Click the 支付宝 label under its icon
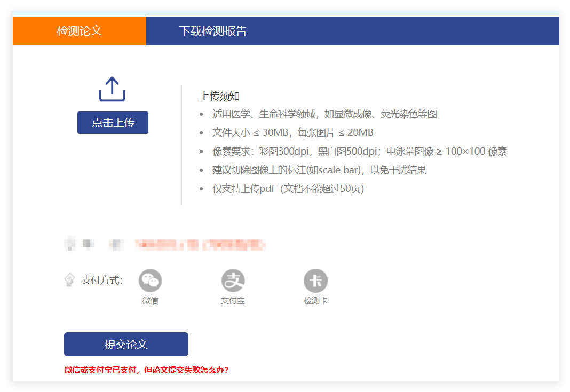The image size is (570, 392). tap(233, 301)
